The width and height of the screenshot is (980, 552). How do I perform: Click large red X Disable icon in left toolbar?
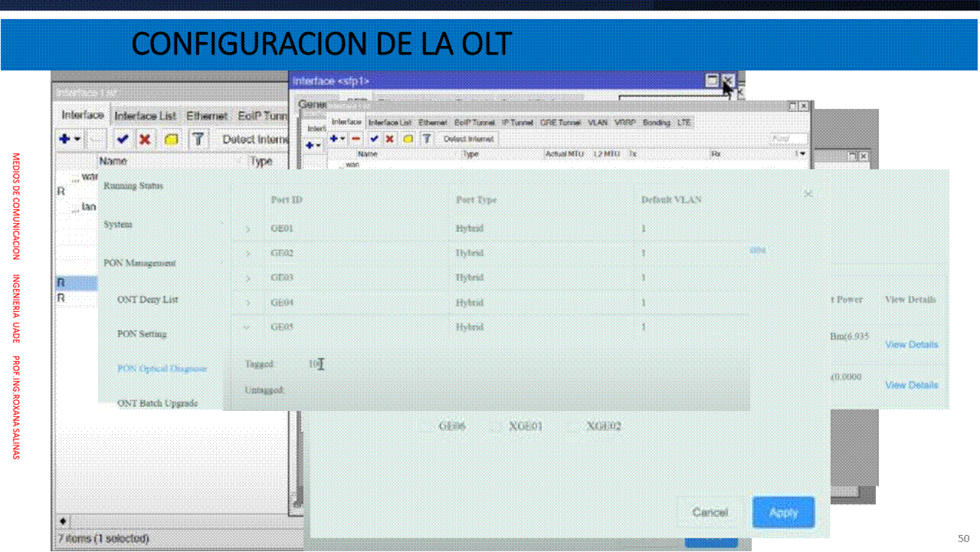point(144,140)
